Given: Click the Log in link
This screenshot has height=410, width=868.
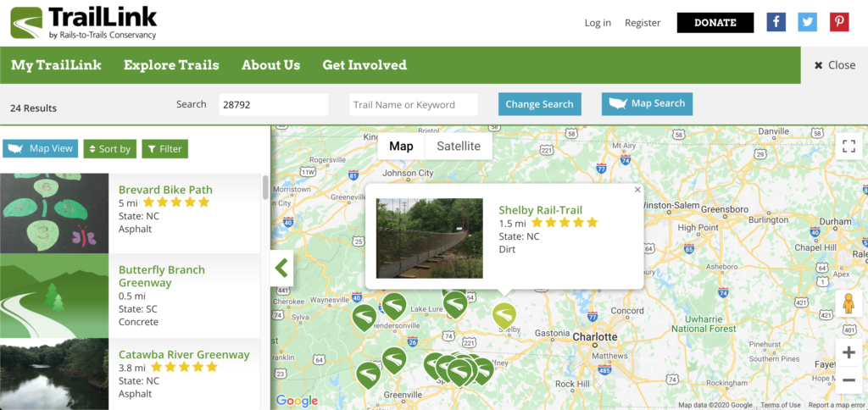Looking at the screenshot, I should (x=598, y=23).
